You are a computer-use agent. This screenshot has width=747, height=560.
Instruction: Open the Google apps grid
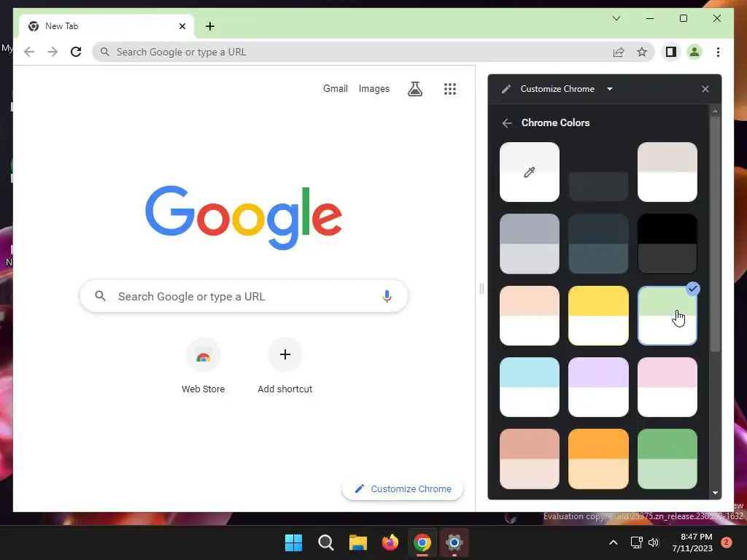point(450,88)
